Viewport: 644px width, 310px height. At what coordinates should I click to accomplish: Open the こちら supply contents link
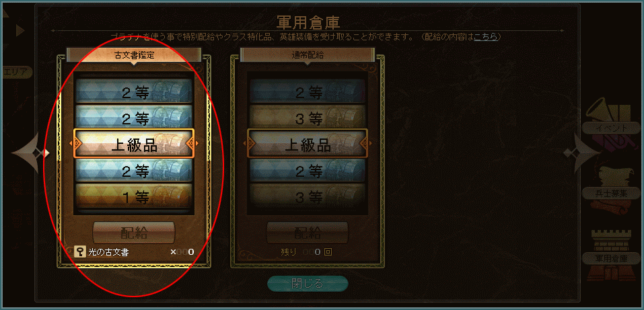(x=487, y=38)
